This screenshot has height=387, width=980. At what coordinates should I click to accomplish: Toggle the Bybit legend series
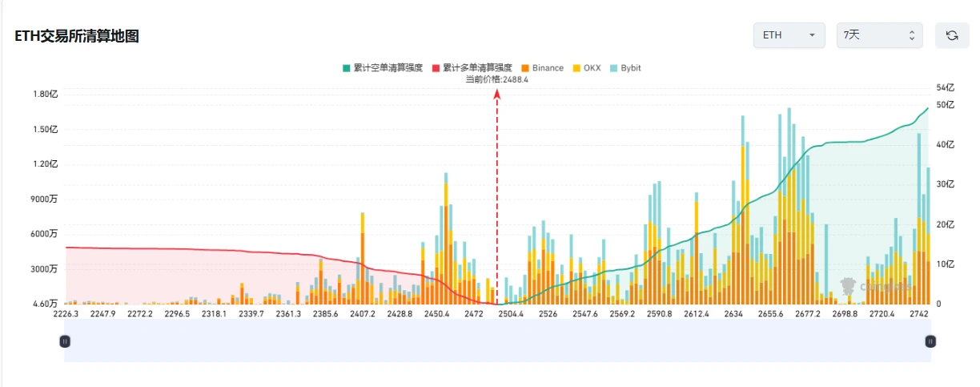point(625,68)
